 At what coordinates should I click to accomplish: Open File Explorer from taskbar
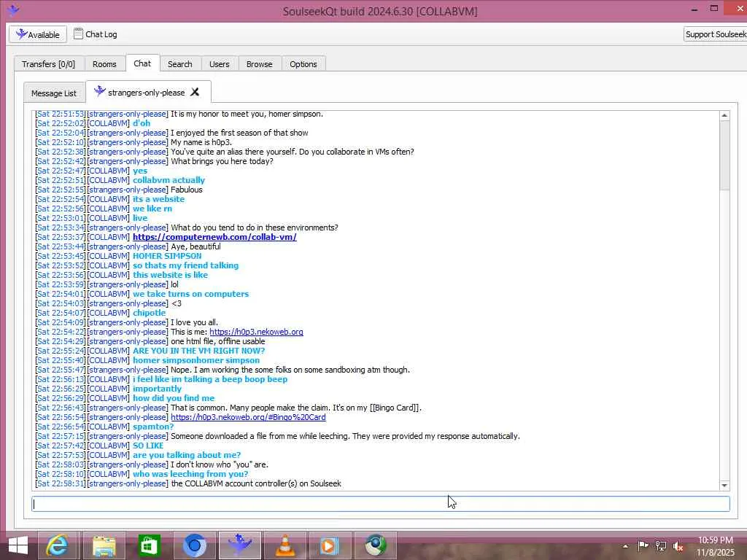tap(104, 545)
